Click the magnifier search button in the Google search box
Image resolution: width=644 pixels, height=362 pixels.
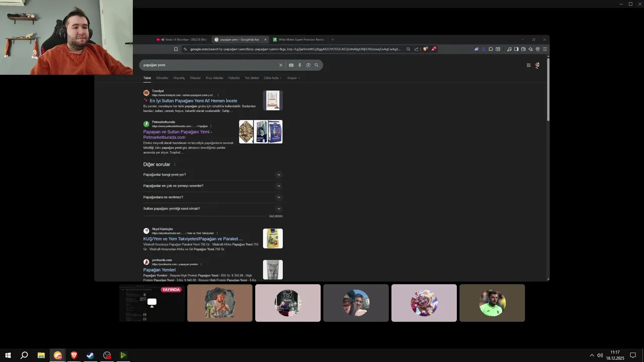(316, 65)
